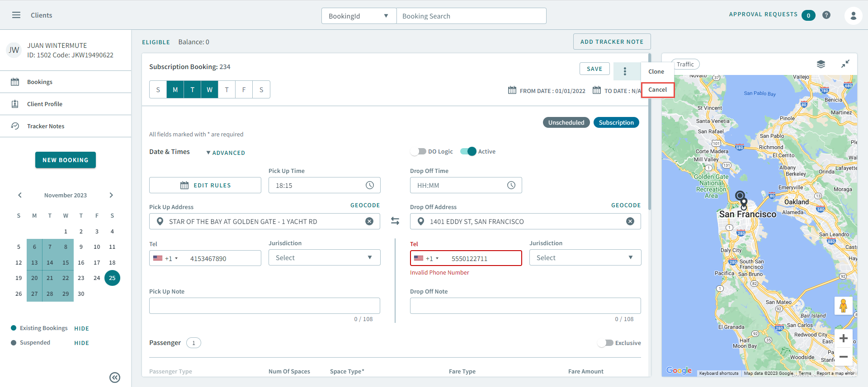This screenshot has height=387, width=868.
Task: Collapse the left sidebar
Action: (115, 378)
